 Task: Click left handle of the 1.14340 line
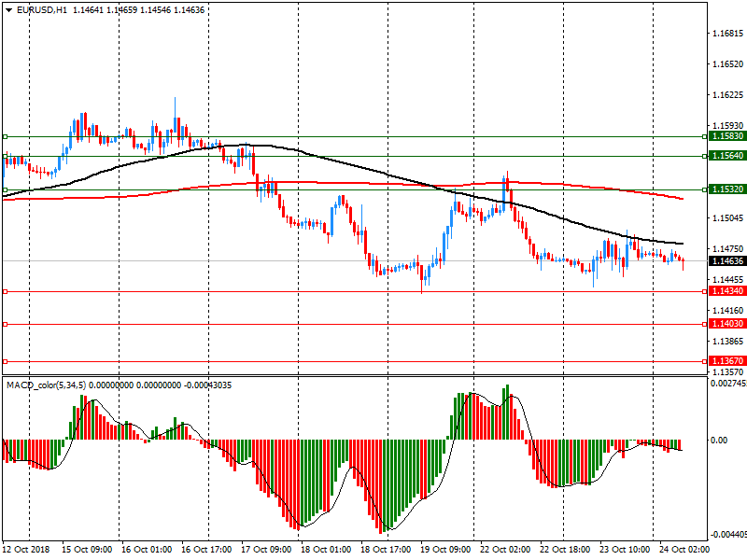tap(6, 291)
